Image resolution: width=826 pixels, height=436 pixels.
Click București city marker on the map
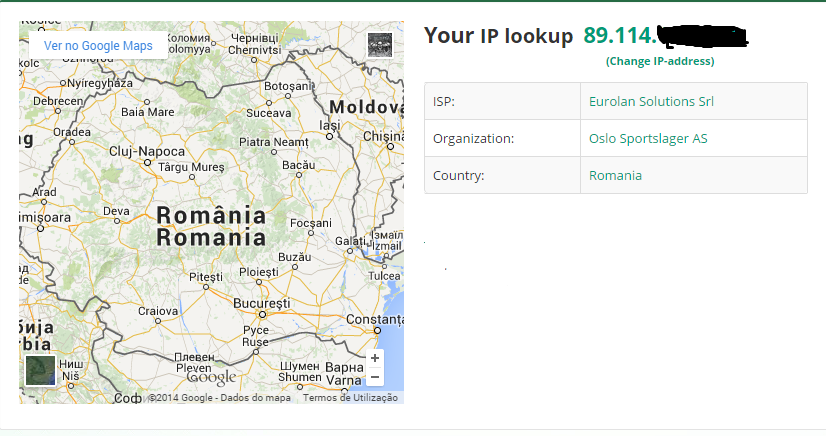260,303
